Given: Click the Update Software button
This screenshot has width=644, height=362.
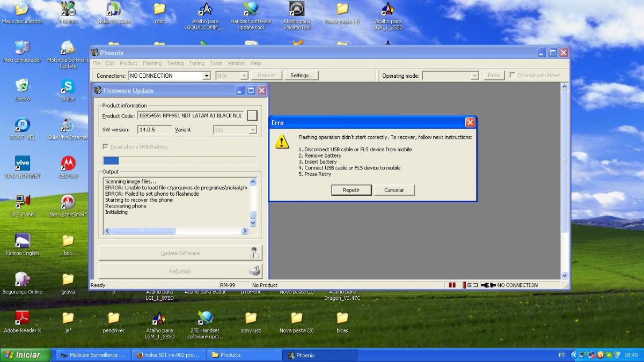Looking at the screenshot, I should pyautogui.click(x=180, y=253).
